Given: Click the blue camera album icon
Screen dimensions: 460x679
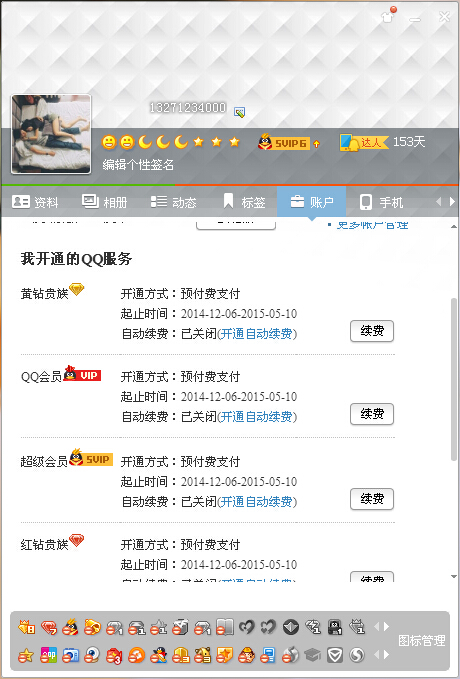Looking at the screenshot, I should pos(71,655).
